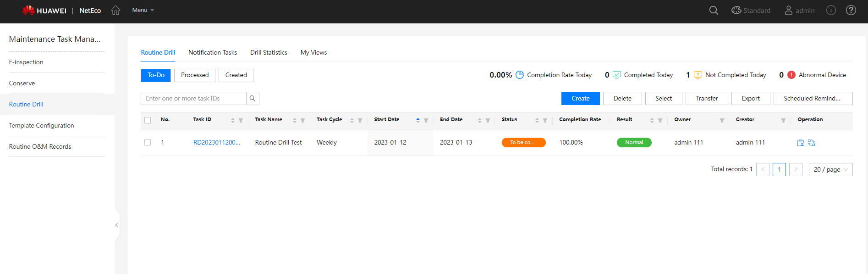This screenshot has height=274, width=868.
Task: Click the first Operation icon for the task
Action: tap(800, 143)
